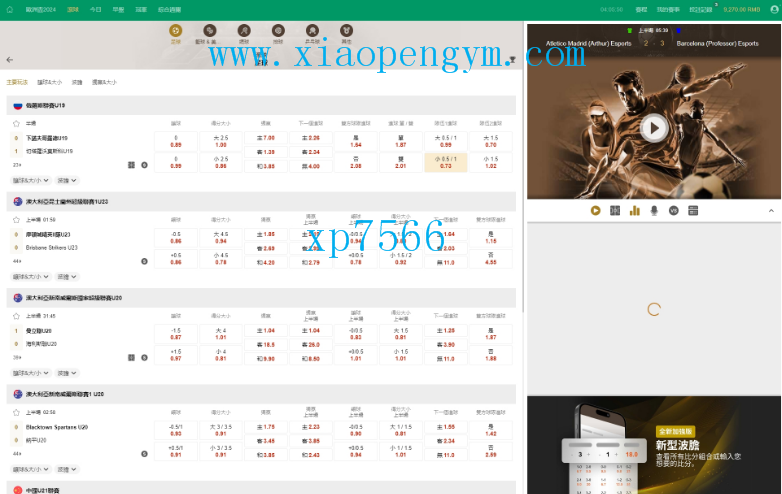The width and height of the screenshot is (782, 494).
Task: Go back with the left arrow
Action: (x=10, y=59)
